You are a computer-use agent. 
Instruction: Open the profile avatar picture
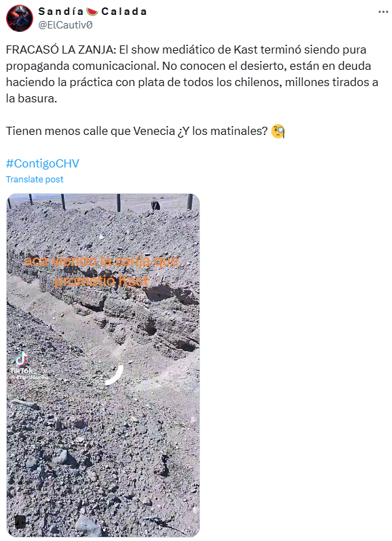pyautogui.click(x=20, y=18)
